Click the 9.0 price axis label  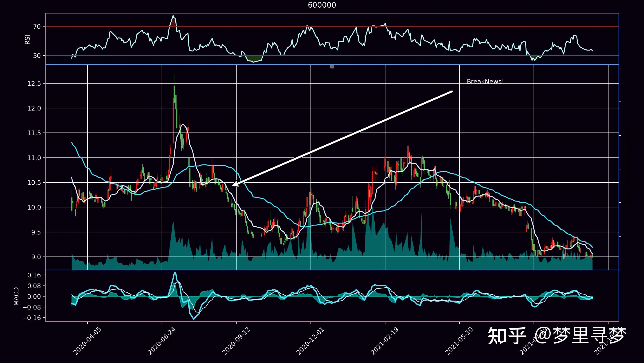pos(36,257)
